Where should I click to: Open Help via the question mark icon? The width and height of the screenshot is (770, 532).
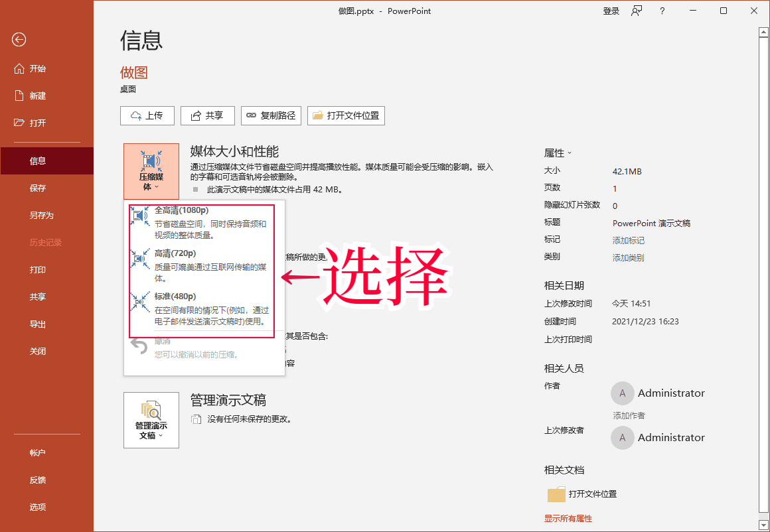pos(662,11)
